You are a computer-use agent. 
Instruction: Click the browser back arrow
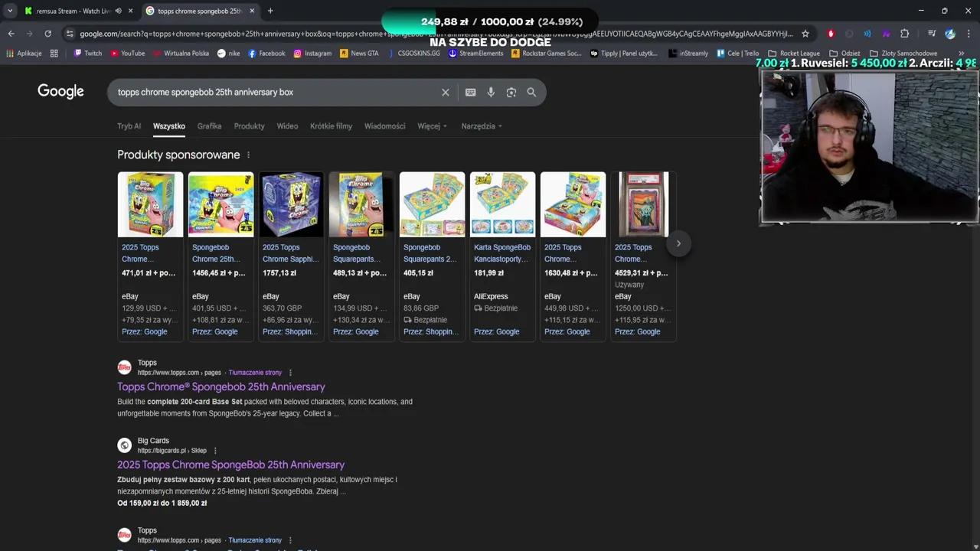11,34
